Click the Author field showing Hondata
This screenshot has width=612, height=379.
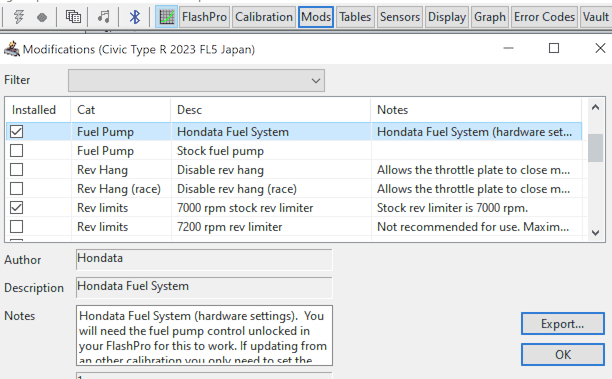204,260
